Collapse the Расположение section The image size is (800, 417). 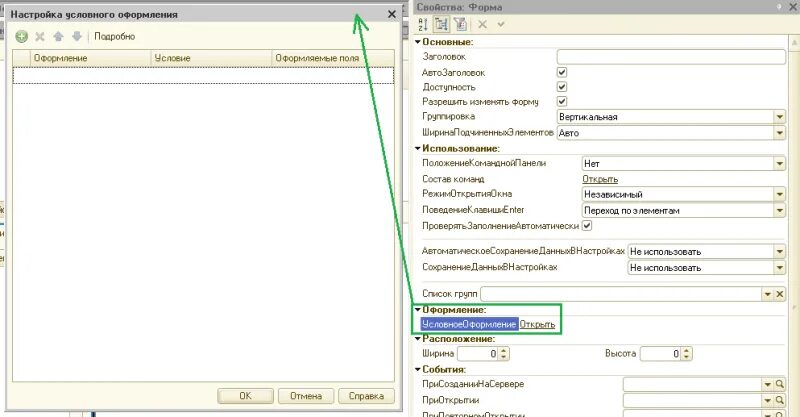click(x=418, y=338)
